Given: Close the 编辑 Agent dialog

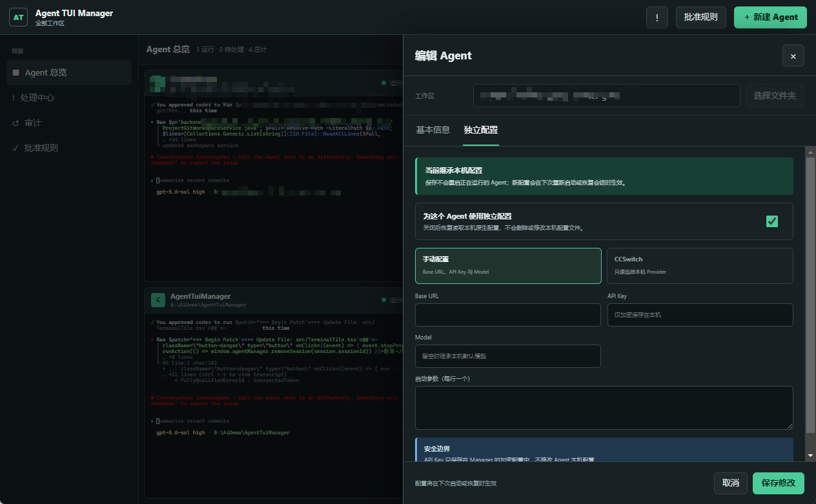Looking at the screenshot, I should point(793,56).
